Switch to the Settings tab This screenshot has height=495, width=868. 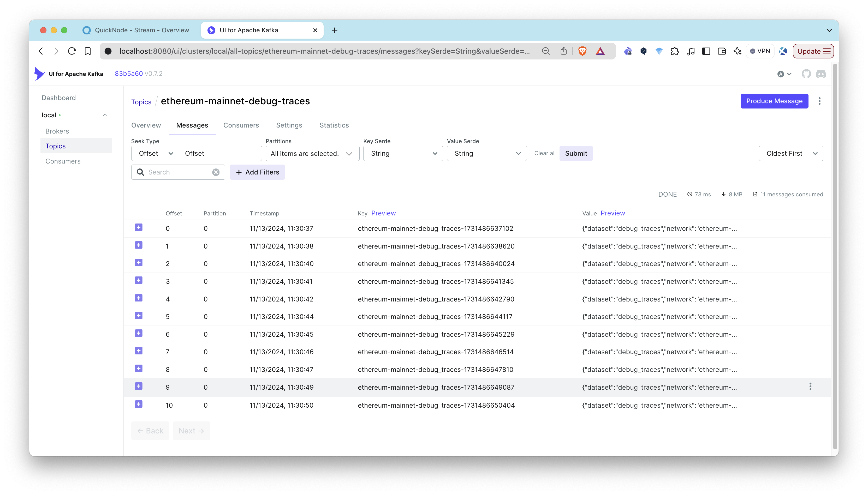pos(289,125)
